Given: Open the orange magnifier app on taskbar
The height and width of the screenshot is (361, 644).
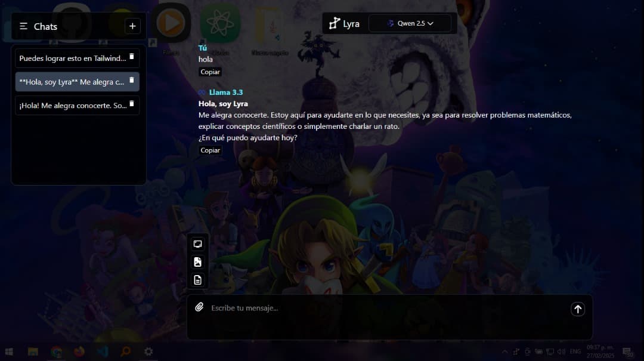Looking at the screenshot, I should coord(125,351).
